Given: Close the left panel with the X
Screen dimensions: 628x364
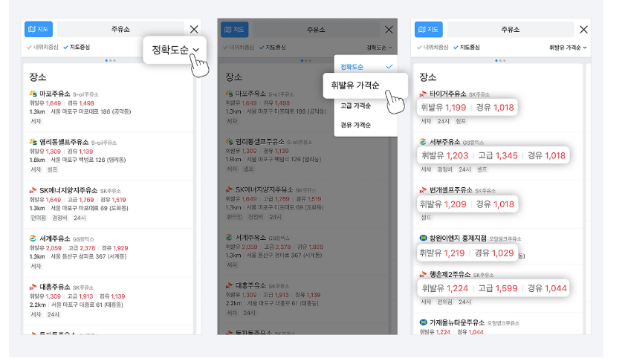Looking at the screenshot, I should tap(194, 29).
